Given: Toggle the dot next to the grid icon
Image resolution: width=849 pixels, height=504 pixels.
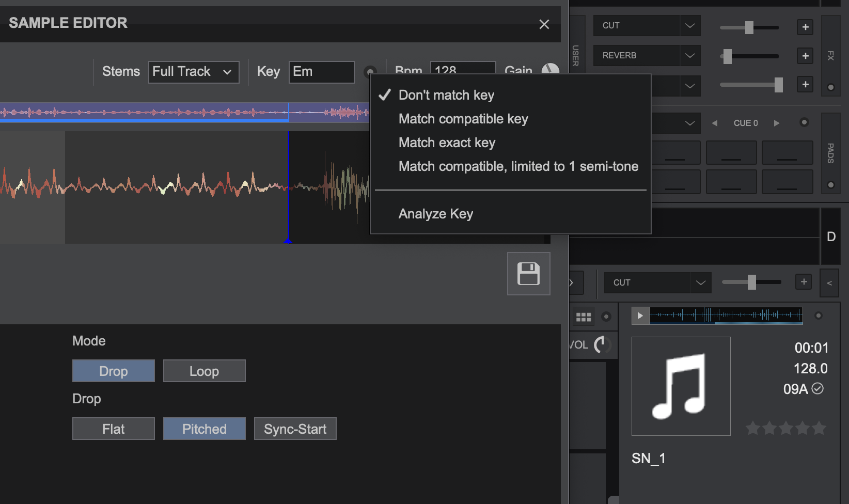Looking at the screenshot, I should click(606, 317).
